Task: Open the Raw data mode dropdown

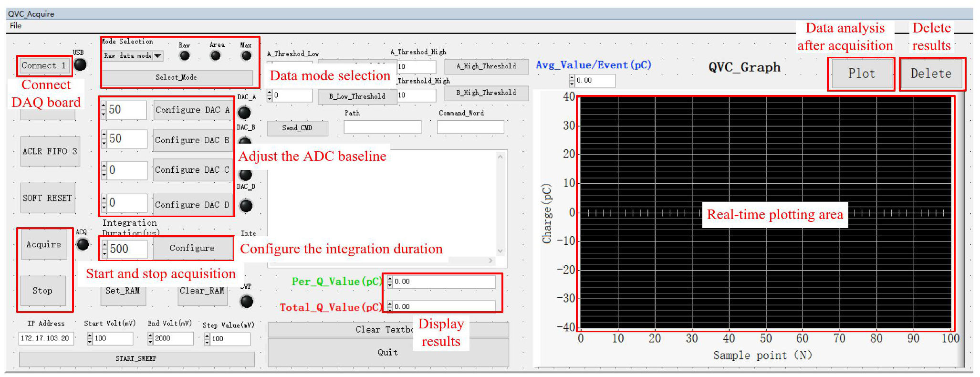Action: [158, 56]
